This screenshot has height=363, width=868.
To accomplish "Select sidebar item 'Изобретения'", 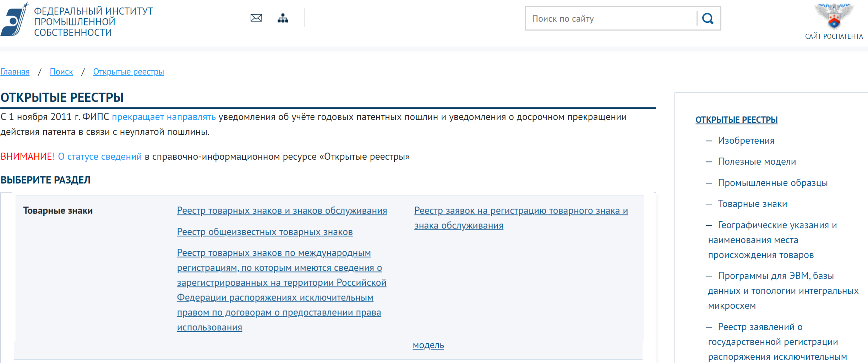I will point(746,141).
